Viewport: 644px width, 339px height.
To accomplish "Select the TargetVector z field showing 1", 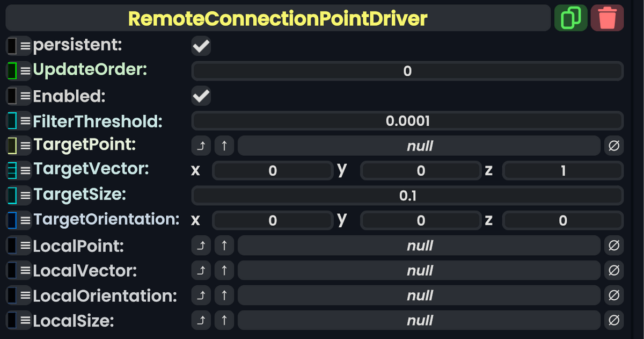I will coord(562,170).
